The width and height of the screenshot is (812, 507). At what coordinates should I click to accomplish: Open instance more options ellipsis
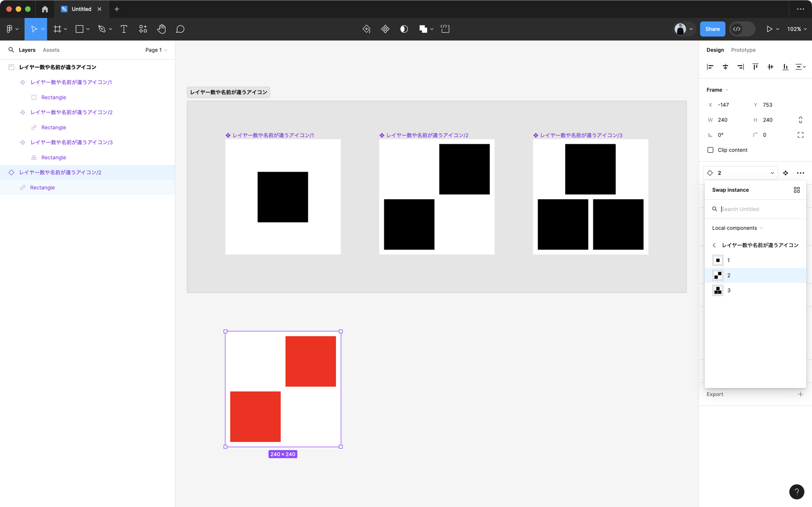tap(801, 173)
